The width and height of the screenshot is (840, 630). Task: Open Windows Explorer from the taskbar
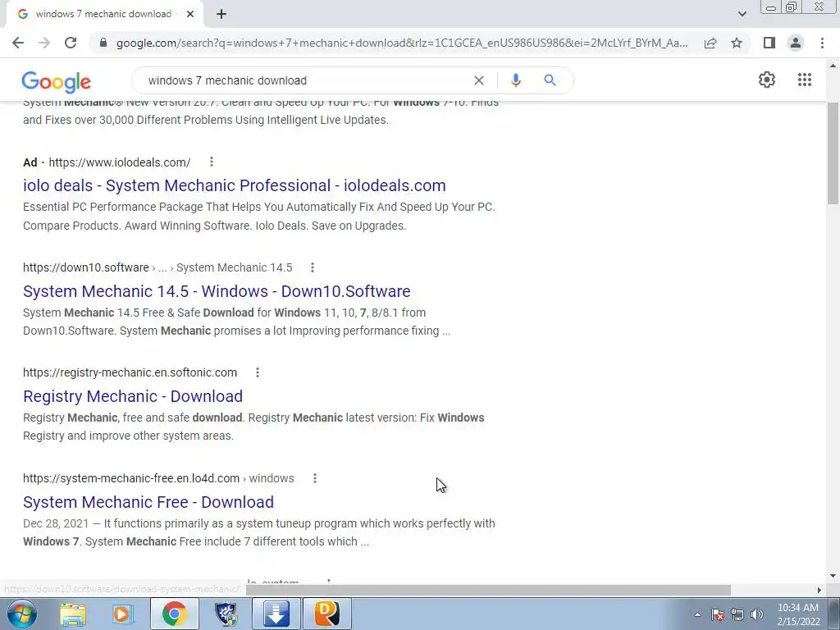tap(73, 614)
